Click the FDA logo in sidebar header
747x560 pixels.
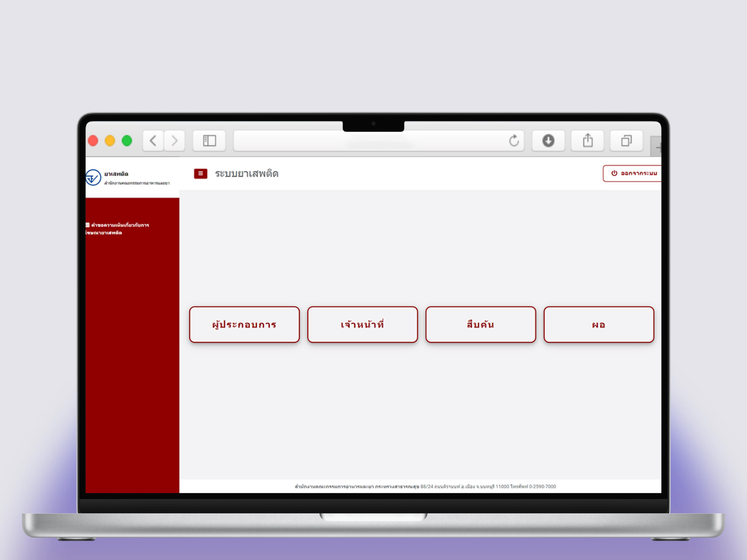(x=93, y=178)
